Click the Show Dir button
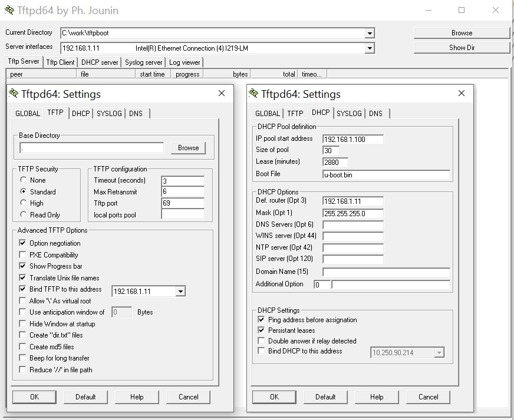The height and width of the screenshot is (420, 514). tap(462, 48)
